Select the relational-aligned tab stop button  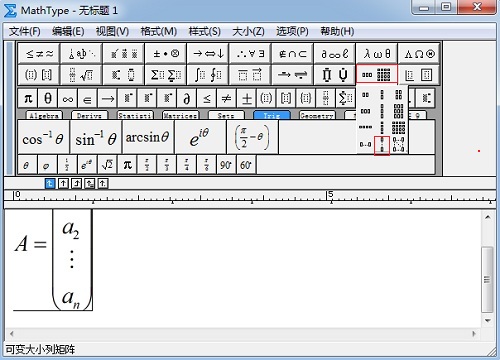pos(90,183)
